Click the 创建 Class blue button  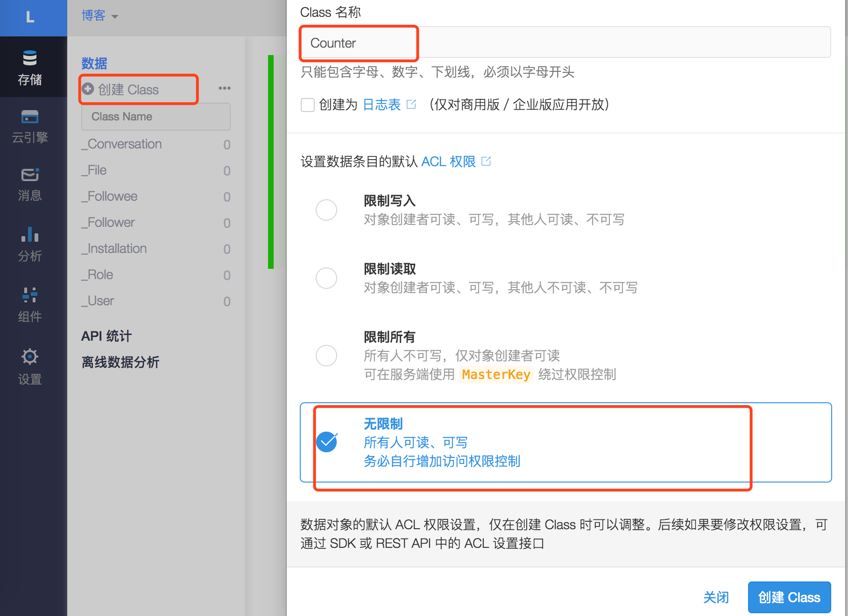click(x=789, y=597)
